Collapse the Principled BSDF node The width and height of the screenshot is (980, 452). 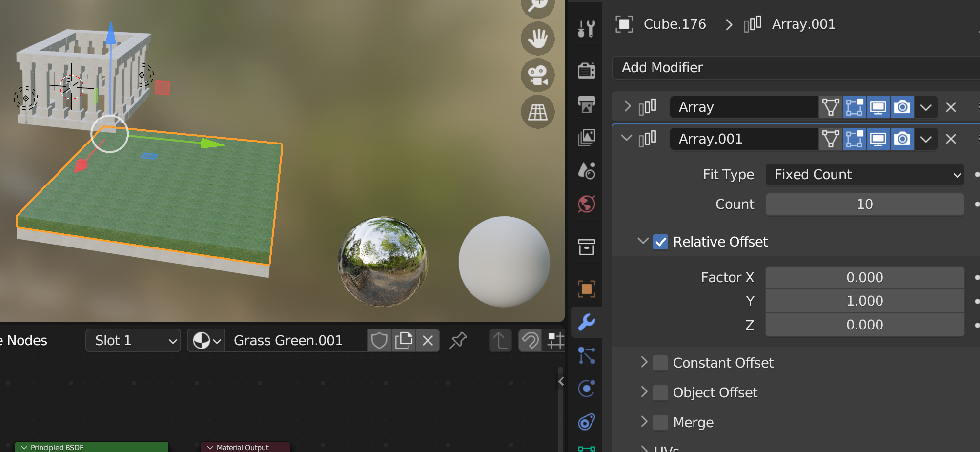pyautogui.click(x=24, y=447)
